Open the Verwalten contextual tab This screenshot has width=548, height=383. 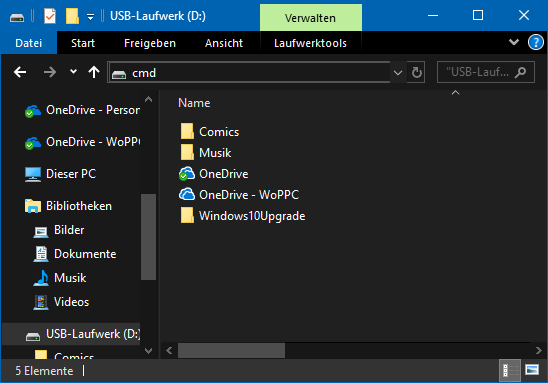click(x=311, y=17)
